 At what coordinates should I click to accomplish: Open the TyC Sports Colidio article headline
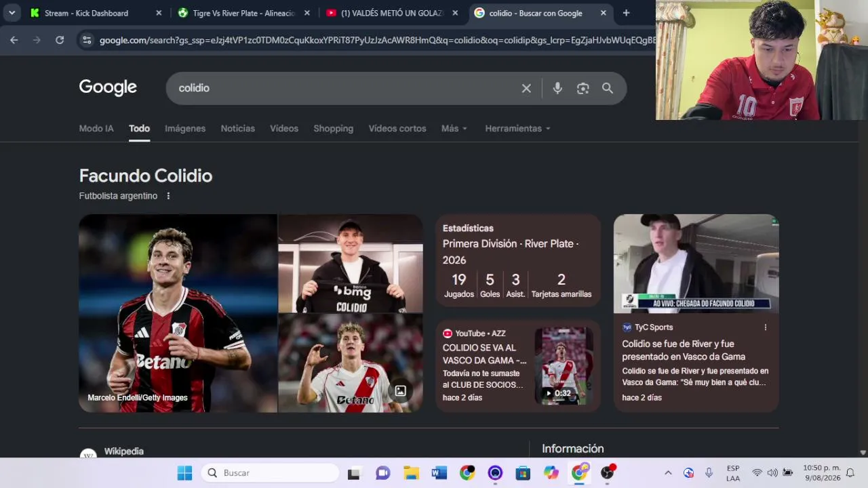(684, 350)
